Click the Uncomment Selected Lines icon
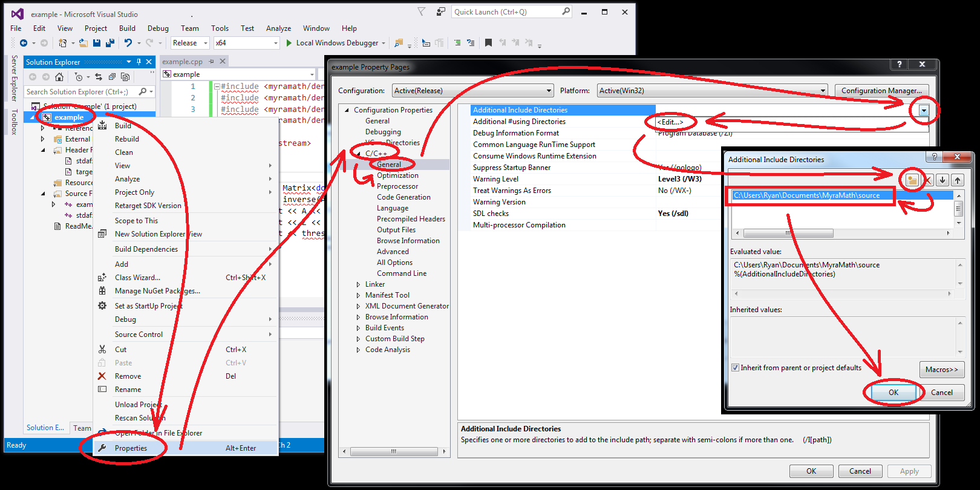 tap(470, 43)
